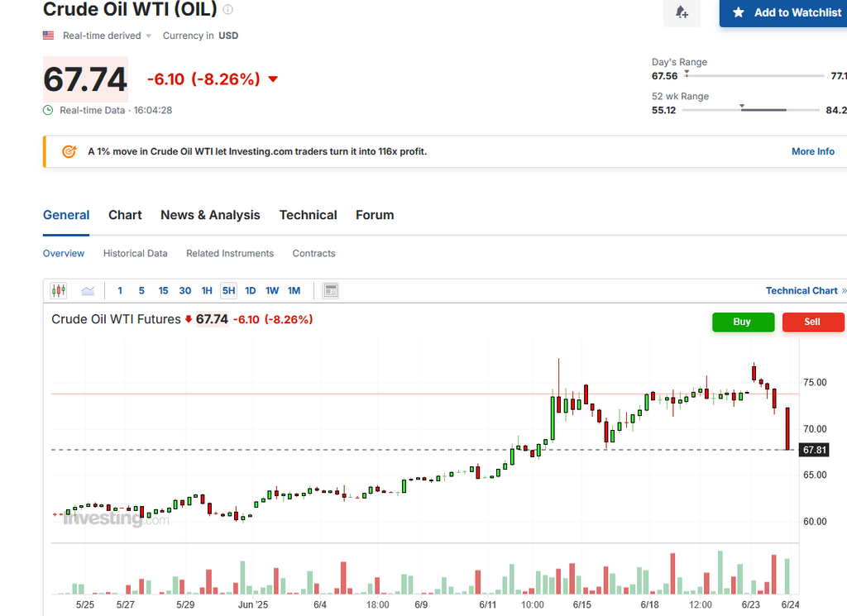Go to News & Analysis tab
The width and height of the screenshot is (847, 616).
pyautogui.click(x=210, y=215)
